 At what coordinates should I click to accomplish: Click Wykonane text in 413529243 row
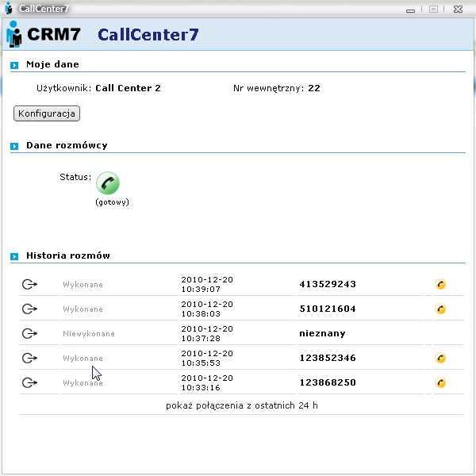click(83, 285)
